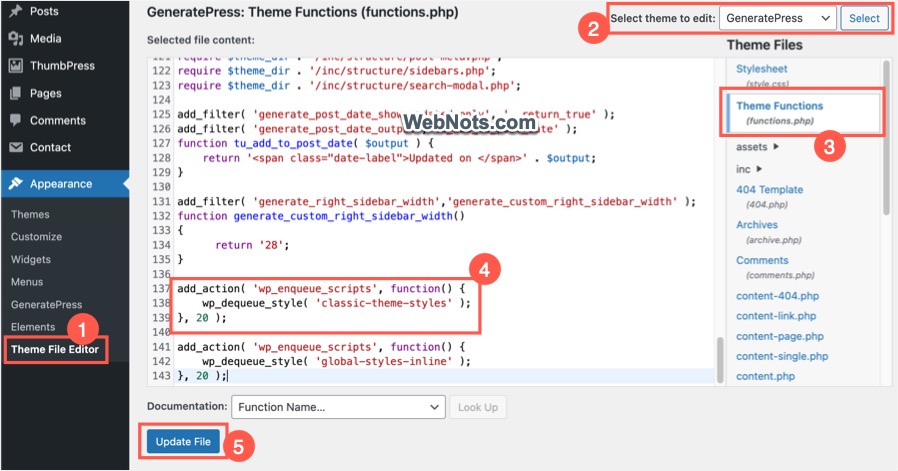Click code line 143 end
Screen dimensions: 898x471
[227, 376]
